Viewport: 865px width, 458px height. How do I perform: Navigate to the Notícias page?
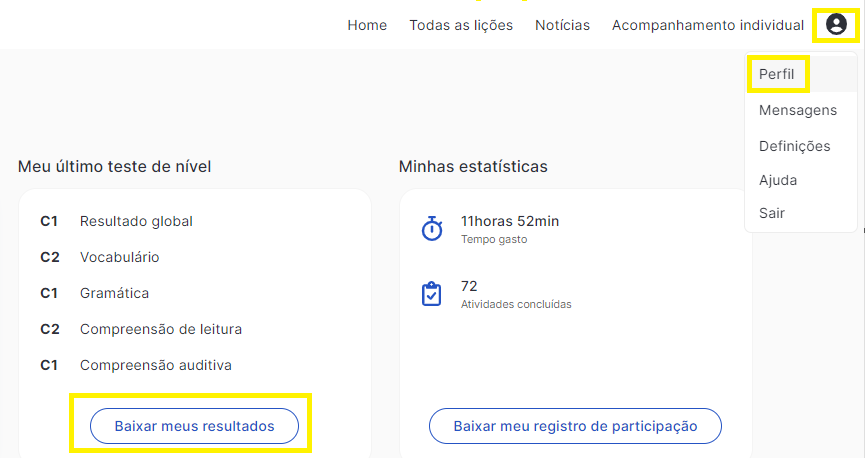pyautogui.click(x=562, y=25)
